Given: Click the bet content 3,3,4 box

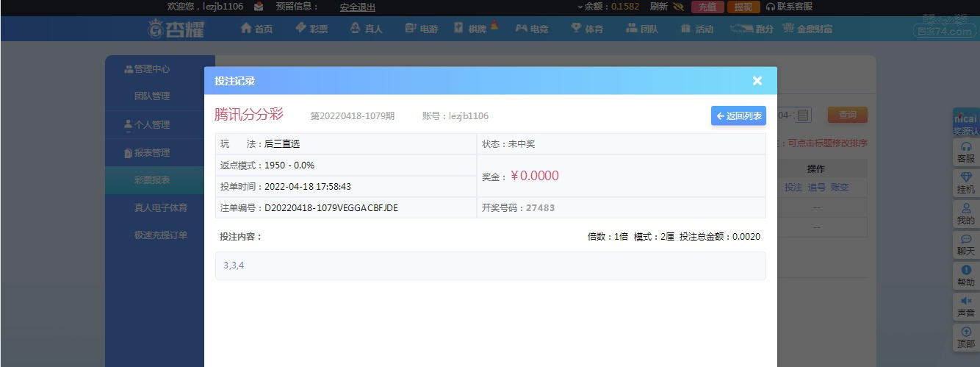Looking at the screenshot, I should (x=491, y=266).
